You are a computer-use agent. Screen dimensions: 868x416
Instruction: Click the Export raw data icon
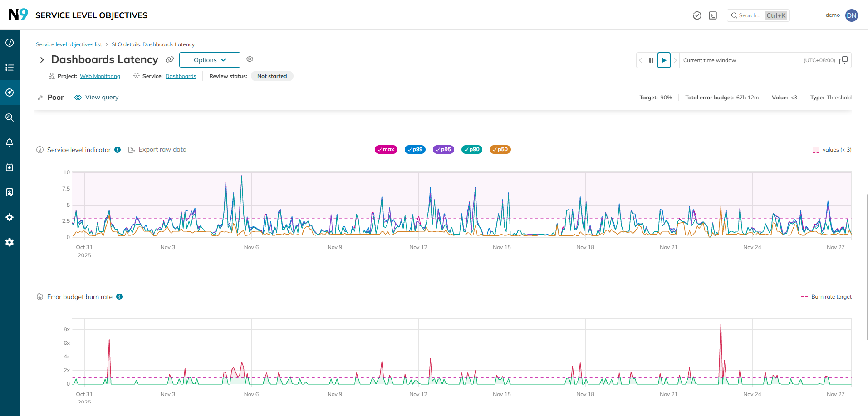click(x=132, y=149)
